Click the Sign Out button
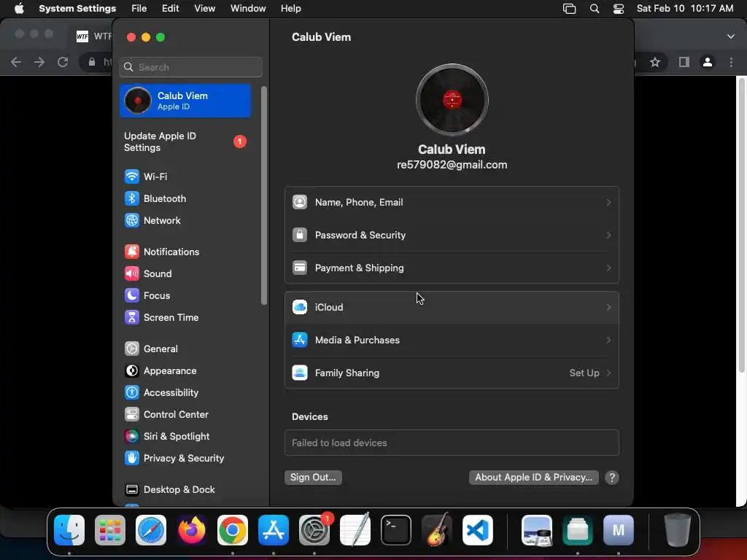The image size is (747, 560). pyautogui.click(x=313, y=478)
